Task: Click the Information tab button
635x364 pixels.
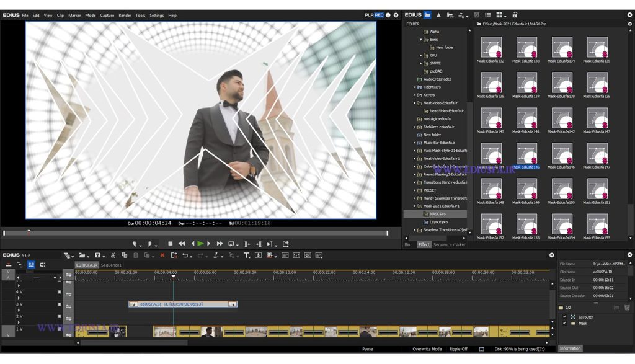Action: pyautogui.click(x=571, y=348)
